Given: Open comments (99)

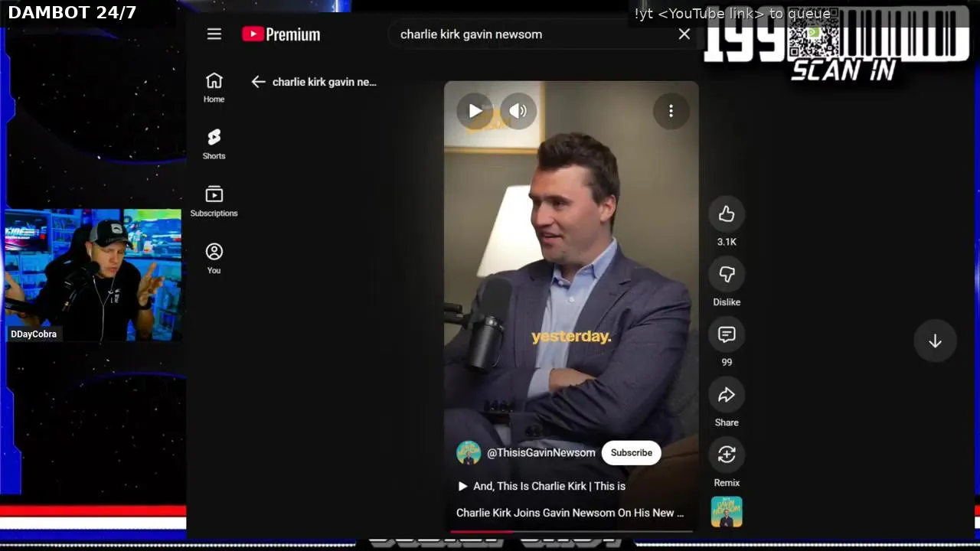Looking at the screenshot, I should pyautogui.click(x=727, y=334).
